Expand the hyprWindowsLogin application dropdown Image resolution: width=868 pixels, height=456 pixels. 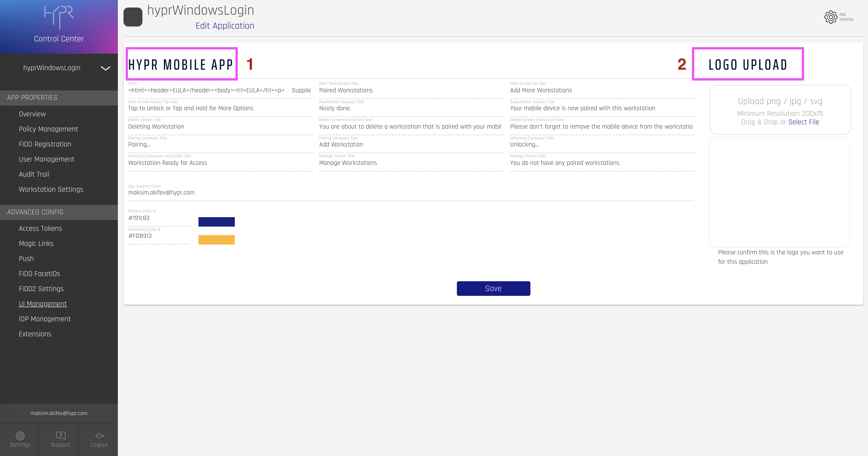point(105,68)
